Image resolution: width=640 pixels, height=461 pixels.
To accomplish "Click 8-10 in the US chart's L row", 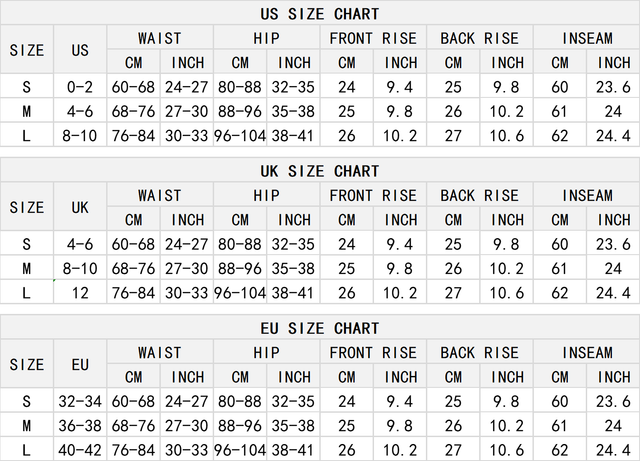I will point(80,135).
